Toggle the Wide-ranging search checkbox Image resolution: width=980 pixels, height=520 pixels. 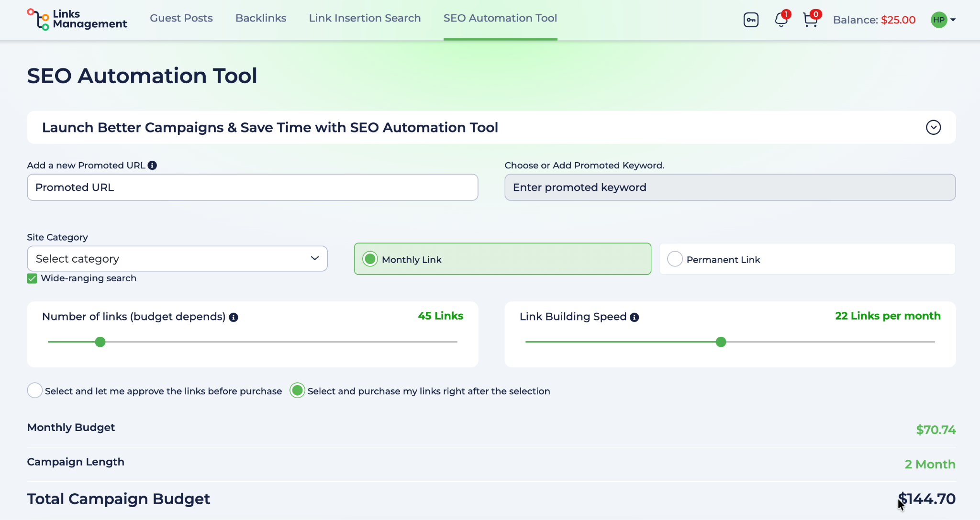click(x=32, y=278)
